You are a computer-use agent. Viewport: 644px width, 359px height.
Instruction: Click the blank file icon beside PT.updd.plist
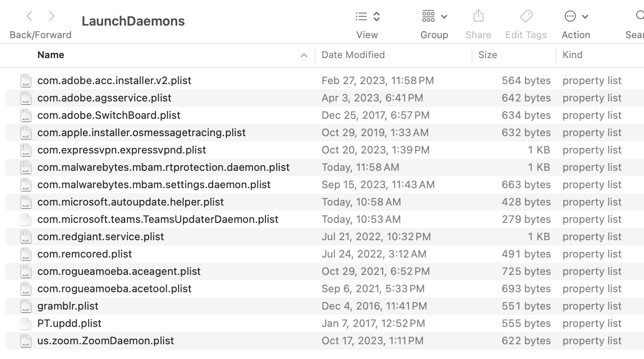[x=26, y=323]
